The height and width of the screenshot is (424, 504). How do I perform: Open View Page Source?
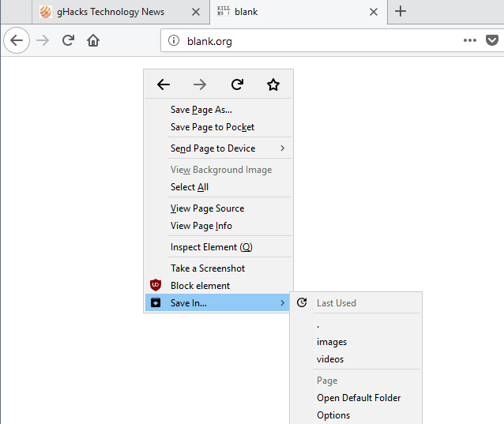point(219,208)
